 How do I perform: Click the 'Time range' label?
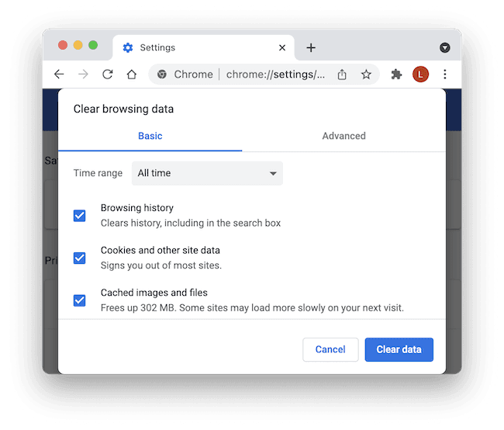click(98, 173)
